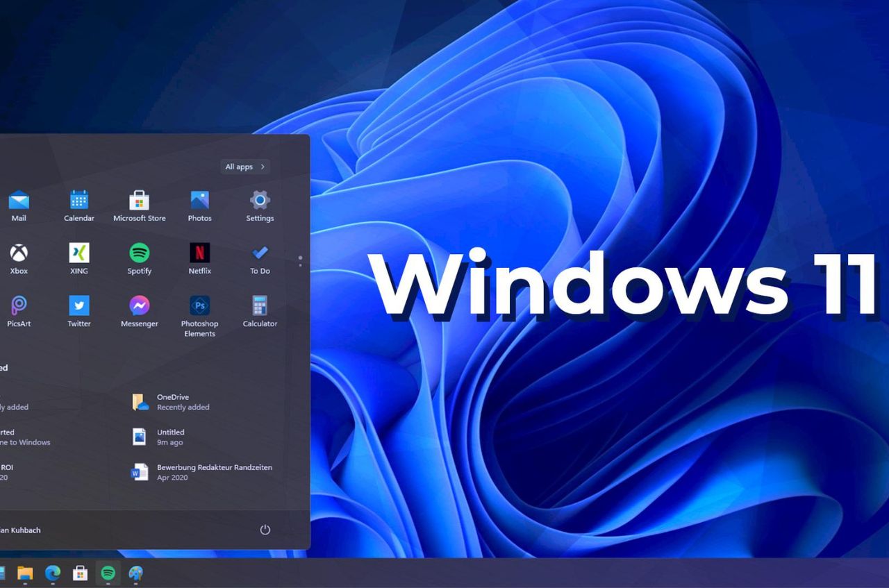
Task: Open File Explorer from the taskbar
Action: [x=25, y=573]
